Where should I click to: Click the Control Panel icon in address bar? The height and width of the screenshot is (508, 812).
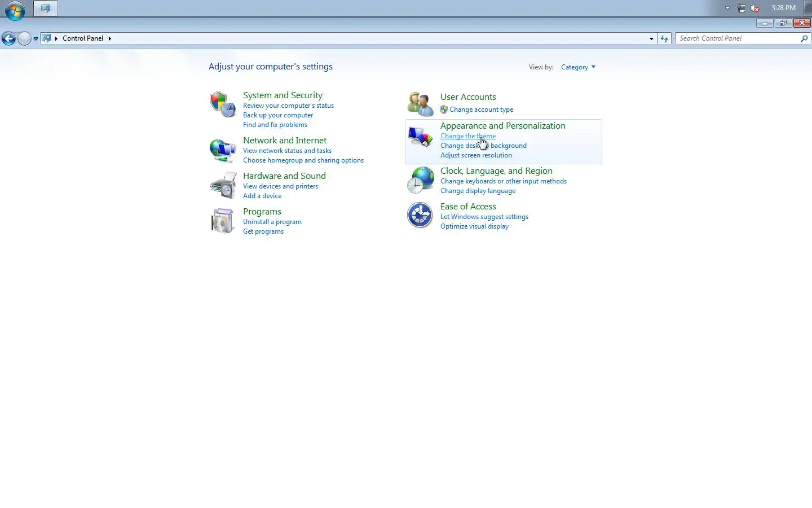tap(46, 38)
